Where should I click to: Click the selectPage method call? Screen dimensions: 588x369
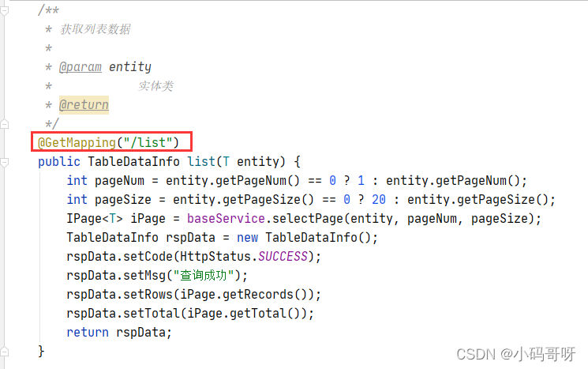[308, 218]
